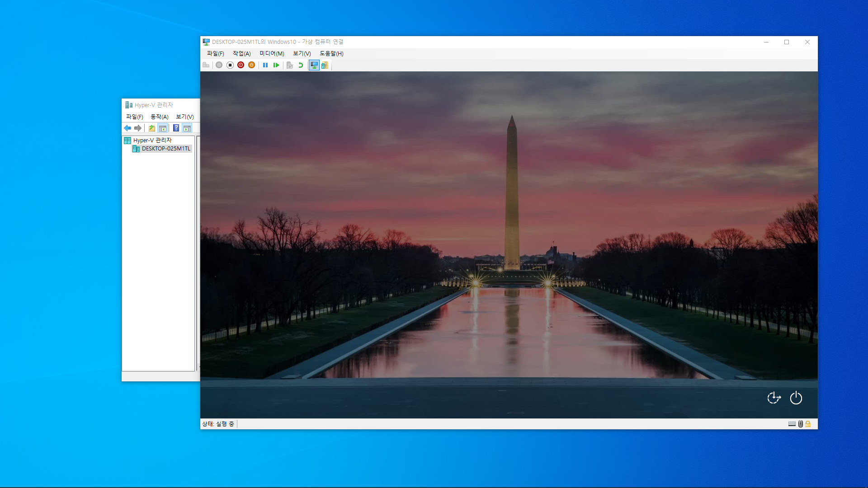Image resolution: width=868 pixels, height=488 pixels.
Task: Click the orange Save state icon
Action: (x=251, y=65)
